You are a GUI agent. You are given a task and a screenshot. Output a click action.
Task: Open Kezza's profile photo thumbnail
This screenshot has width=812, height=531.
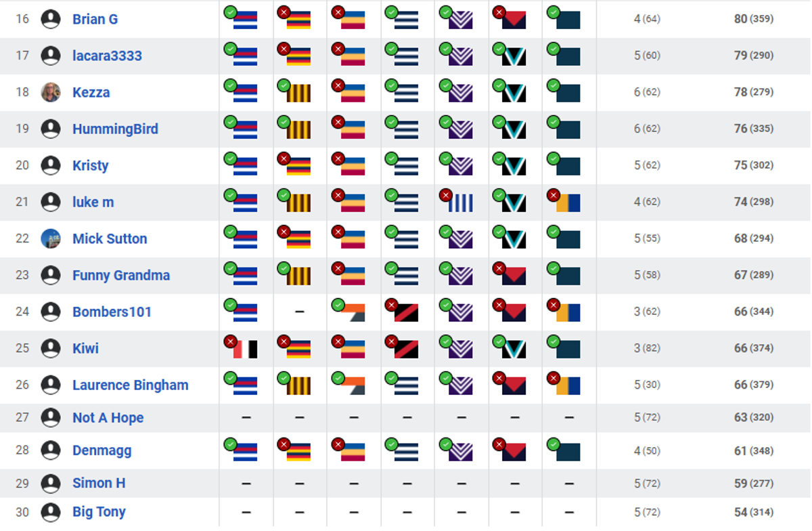[x=51, y=92]
